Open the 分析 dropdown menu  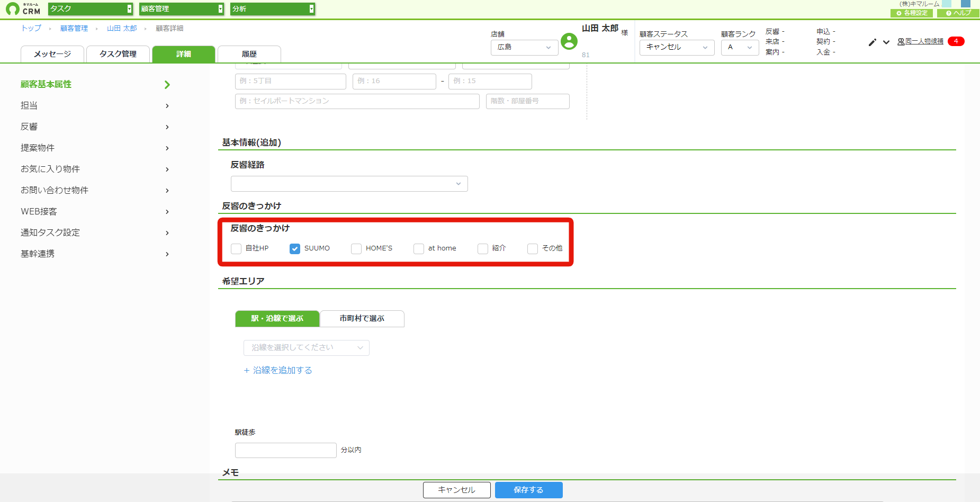click(273, 8)
